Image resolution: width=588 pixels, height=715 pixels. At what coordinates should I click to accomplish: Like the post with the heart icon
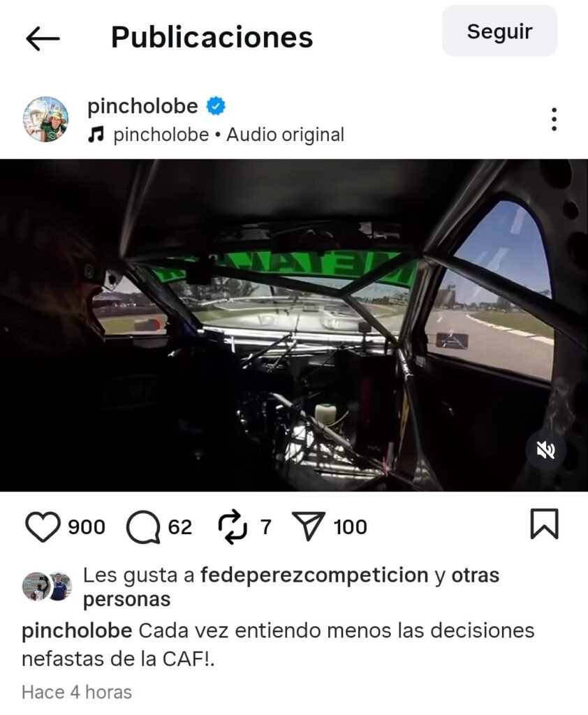[x=42, y=526]
